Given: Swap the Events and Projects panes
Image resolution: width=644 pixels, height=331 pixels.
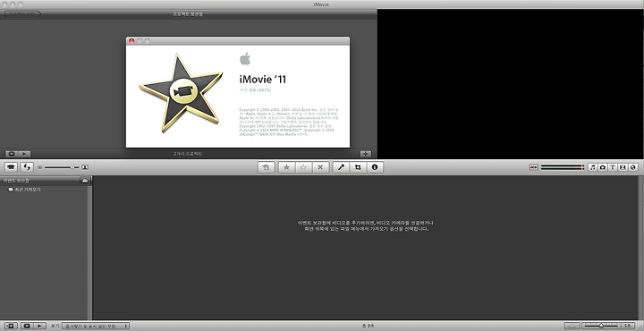Looking at the screenshot, I should pos(27,167).
